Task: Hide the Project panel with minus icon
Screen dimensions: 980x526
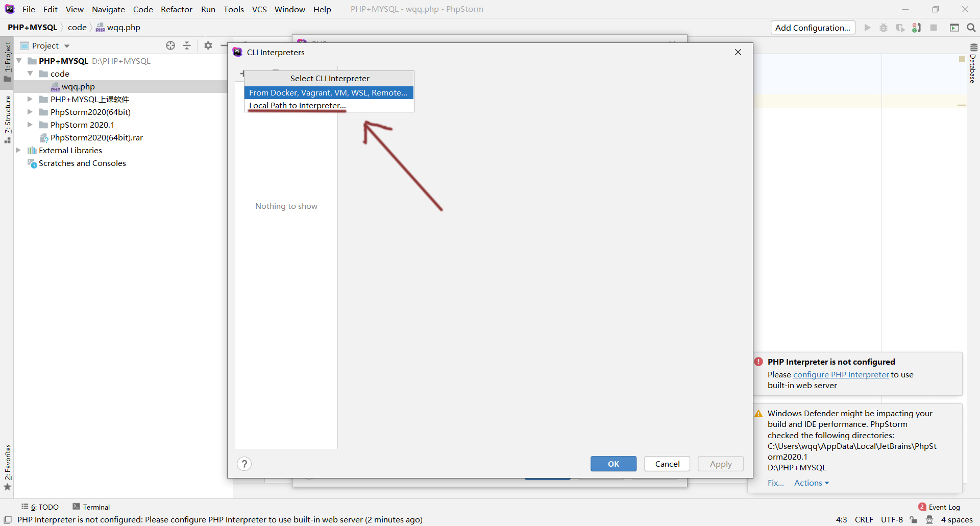Action: (x=224, y=45)
